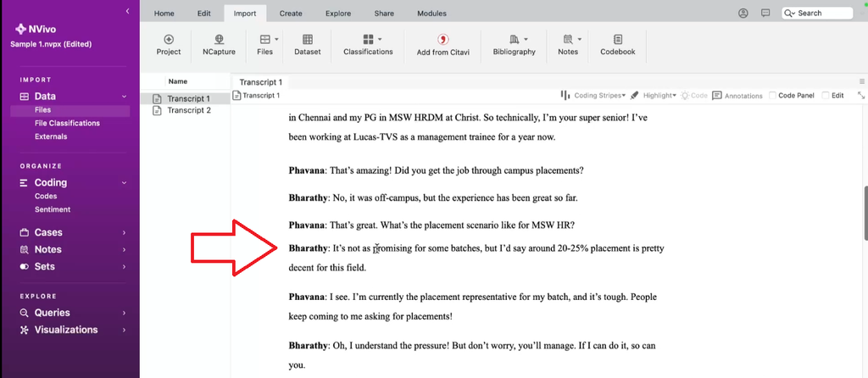Open the Highlight dropdown

pos(674,95)
